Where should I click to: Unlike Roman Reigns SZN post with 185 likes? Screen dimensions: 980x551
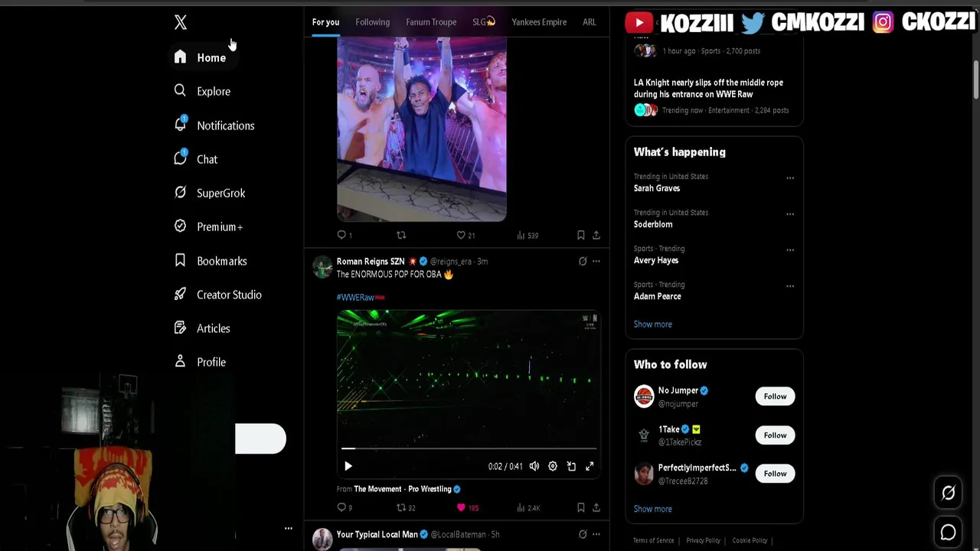point(467,507)
